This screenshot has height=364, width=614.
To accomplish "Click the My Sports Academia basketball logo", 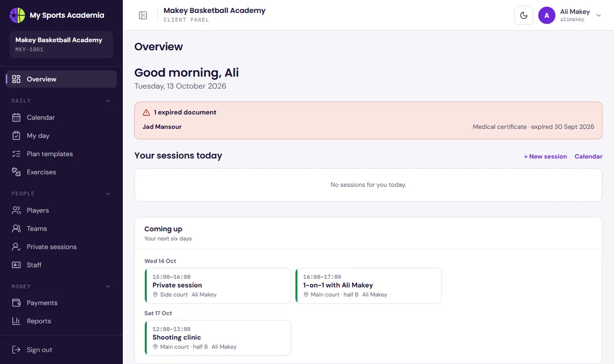I will click(x=17, y=15).
